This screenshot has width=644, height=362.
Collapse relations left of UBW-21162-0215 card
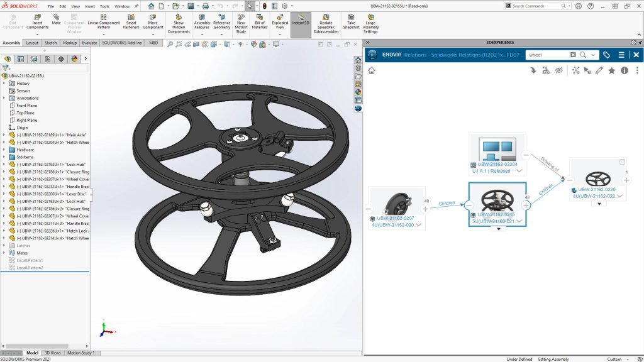tap(469, 205)
